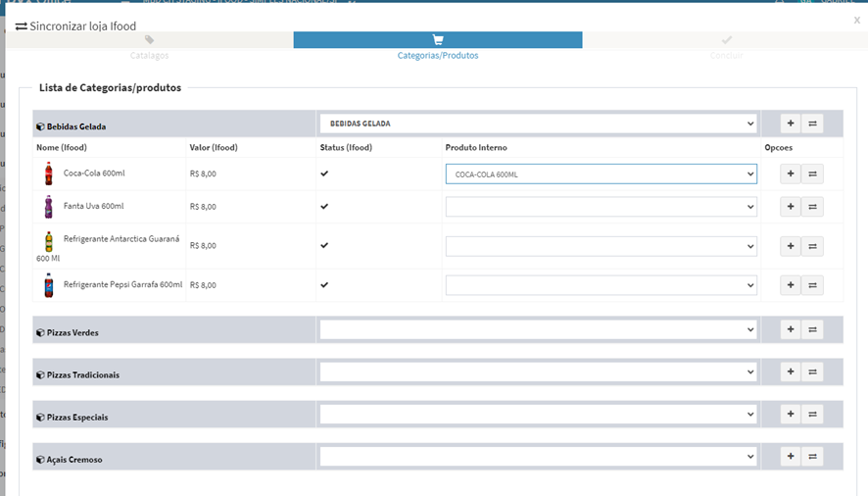This screenshot has height=496, width=868.
Task: Open the BEBIDAS GELADA category dropdown
Action: (538, 124)
